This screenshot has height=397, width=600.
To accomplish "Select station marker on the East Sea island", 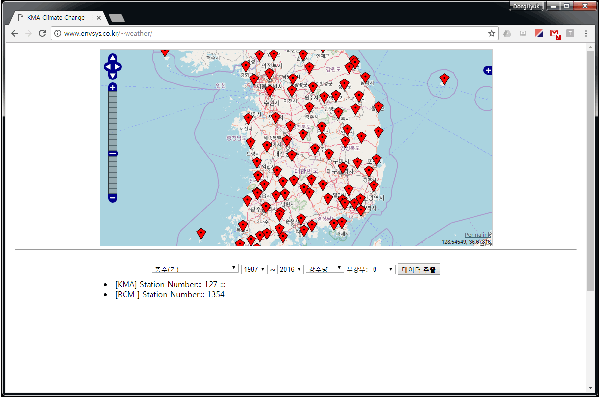I will (x=444, y=79).
